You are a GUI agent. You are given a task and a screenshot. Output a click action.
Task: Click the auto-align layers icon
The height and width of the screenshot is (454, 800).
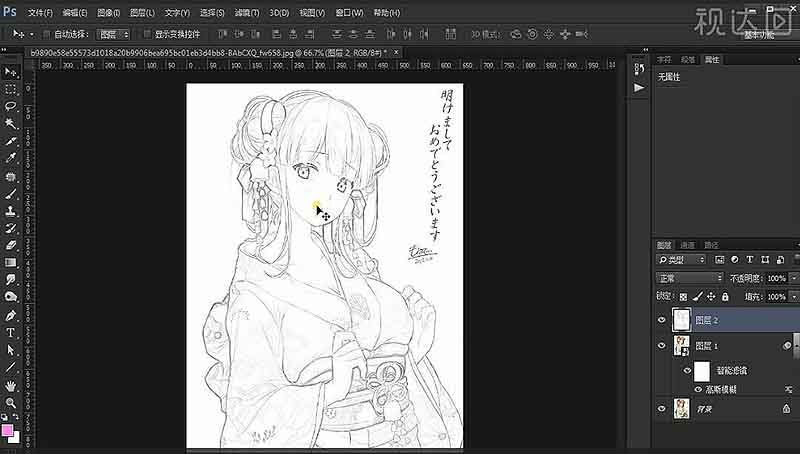click(451, 34)
